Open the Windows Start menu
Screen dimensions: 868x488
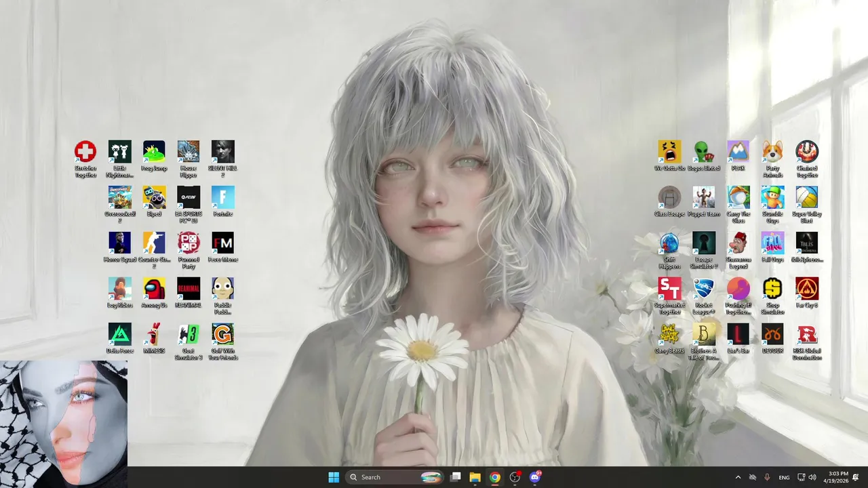click(334, 477)
